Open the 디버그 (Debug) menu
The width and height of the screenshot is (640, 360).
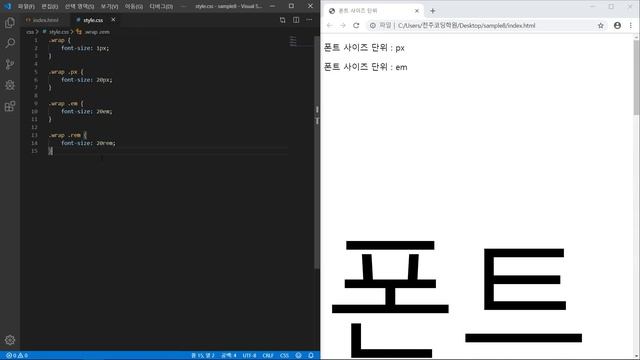coord(161,7)
